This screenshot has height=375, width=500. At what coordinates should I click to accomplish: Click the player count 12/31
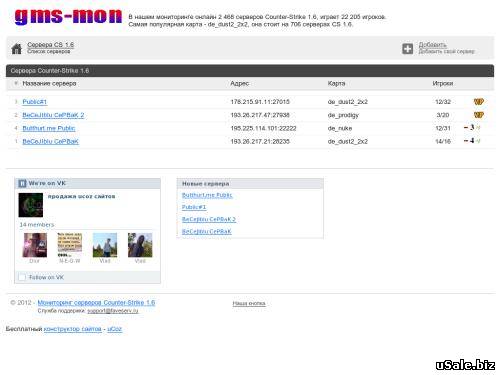tap(443, 128)
